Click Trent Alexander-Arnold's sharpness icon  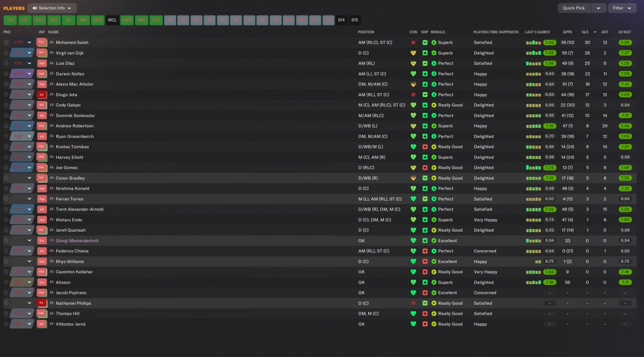(x=425, y=209)
